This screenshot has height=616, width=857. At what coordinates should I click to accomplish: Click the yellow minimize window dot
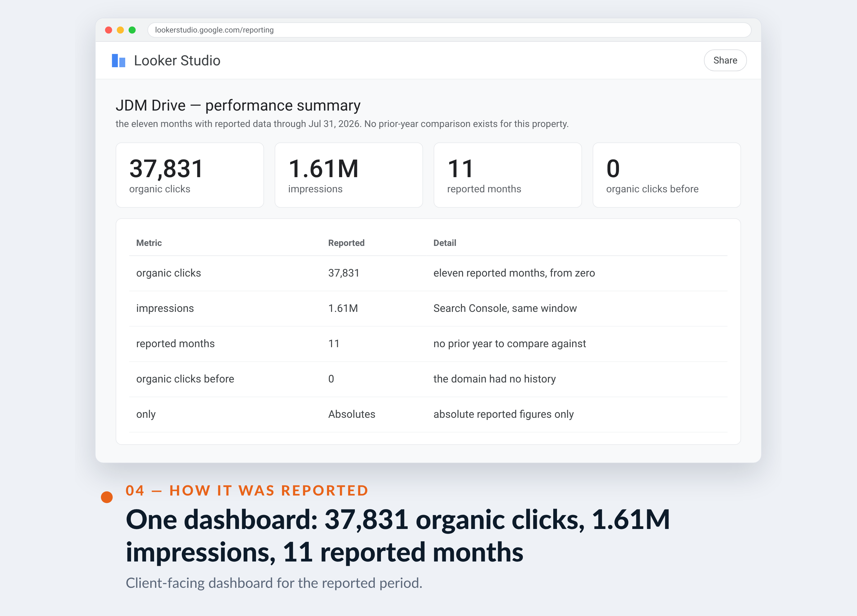pyautogui.click(x=120, y=30)
